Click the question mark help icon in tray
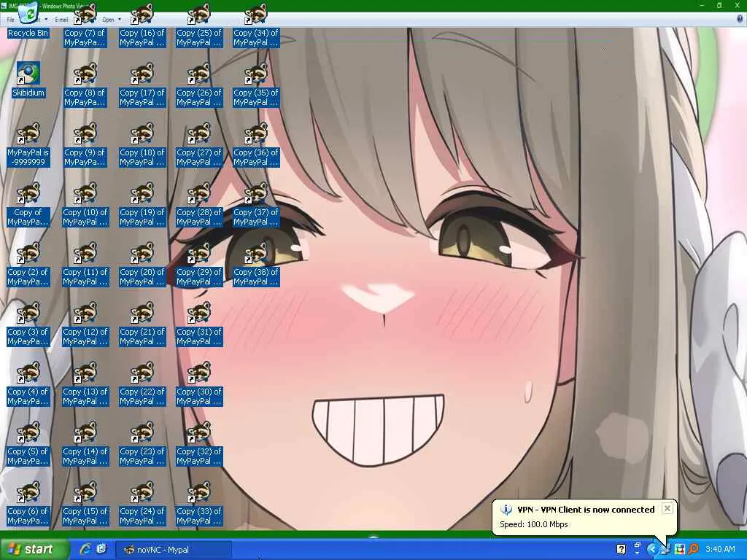This screenshot has width=747, height=560. click(621, 550)
